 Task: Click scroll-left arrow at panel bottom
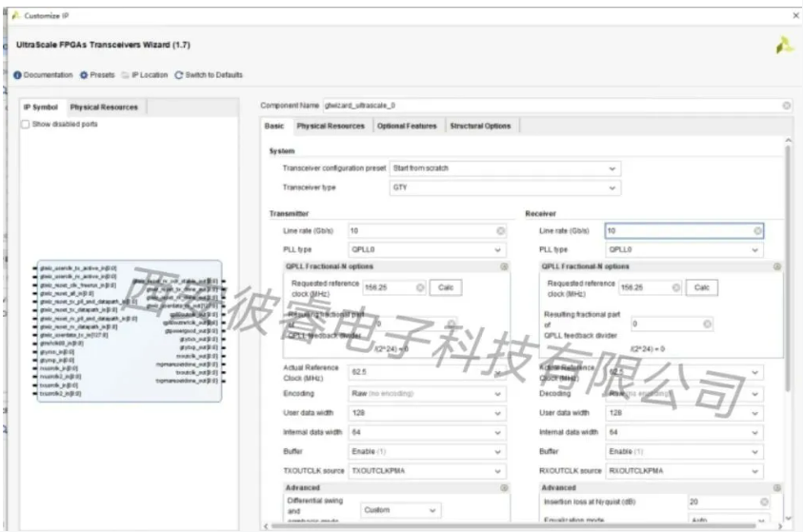pos(266,526)
